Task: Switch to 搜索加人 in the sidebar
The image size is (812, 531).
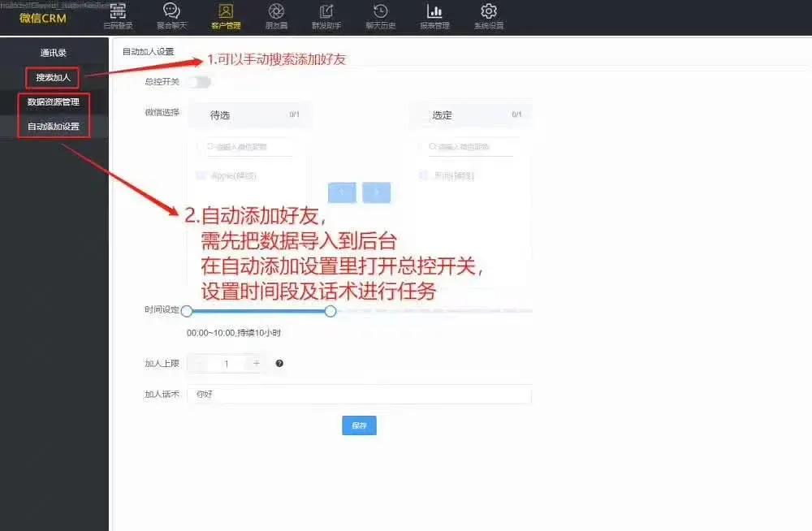Action: (x=51, y=78)
